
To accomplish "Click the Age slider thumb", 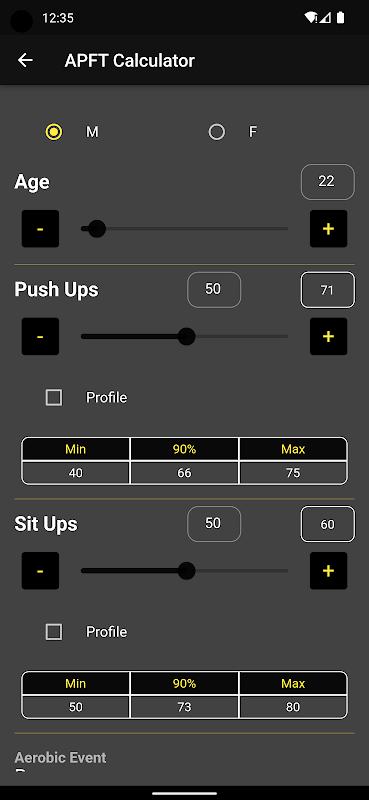I will pyautogui.click(x=96, y=229).
